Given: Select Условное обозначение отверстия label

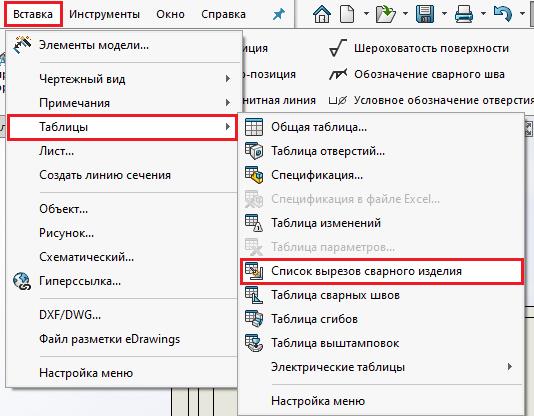Looking at the screenshot, I should (x=444, y=100).
